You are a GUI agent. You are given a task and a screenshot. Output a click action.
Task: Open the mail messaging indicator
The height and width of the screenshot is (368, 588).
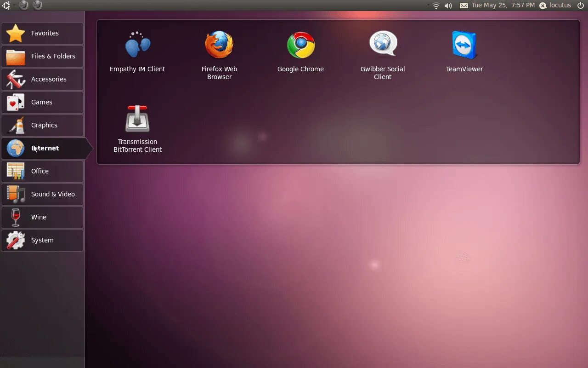464,6
